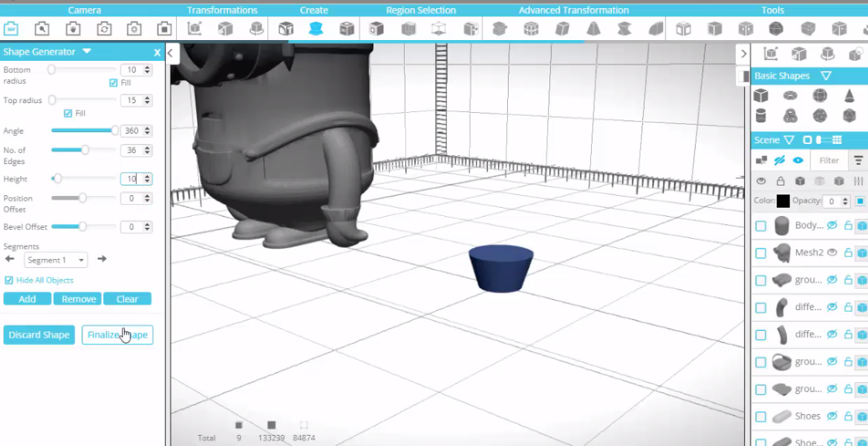Image resolution: width=868 pixels, height=446 pixels.
Task: Add a cube from Basic Shapes
Action: (x=760, y=96)
